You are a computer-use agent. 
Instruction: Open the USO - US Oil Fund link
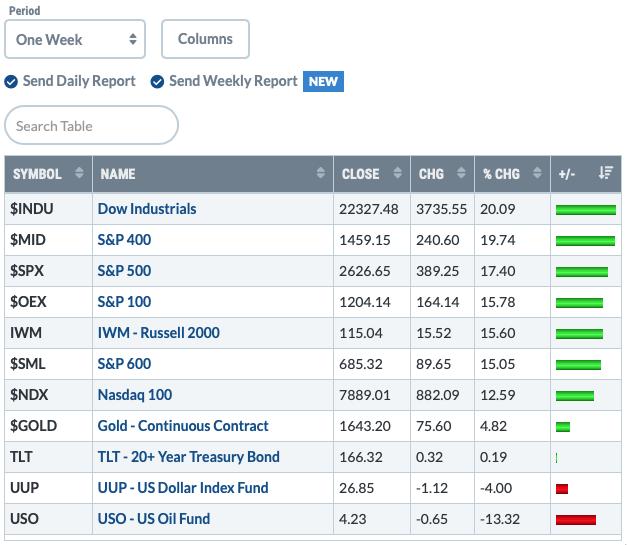[154, 519]
